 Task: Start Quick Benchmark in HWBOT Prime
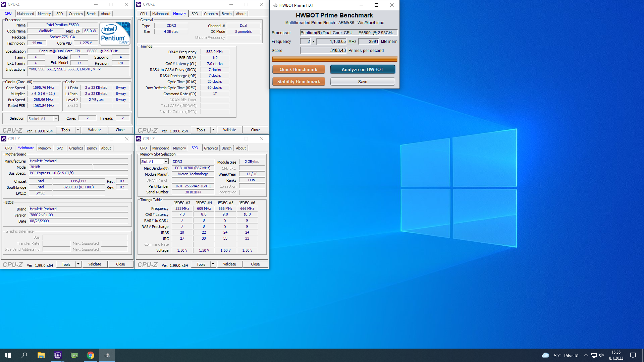point(299,69)
